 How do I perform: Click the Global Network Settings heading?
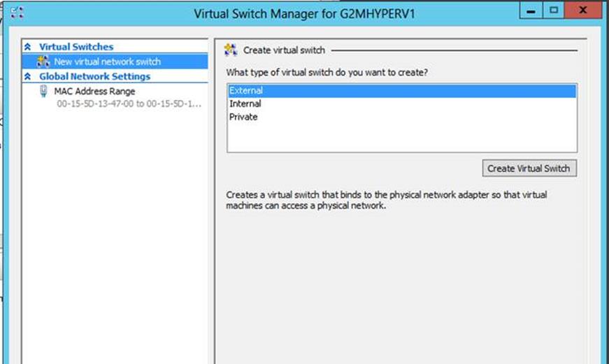coord(94,76)
